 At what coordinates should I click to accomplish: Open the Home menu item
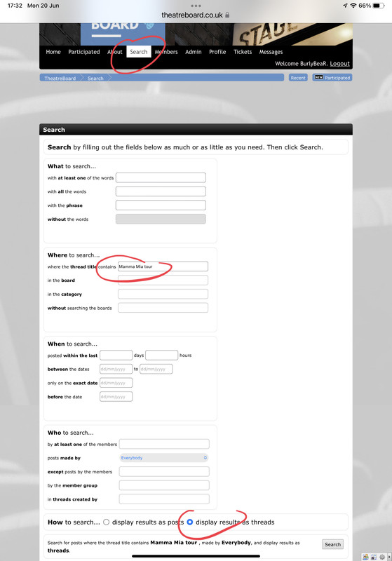[53, 52]
